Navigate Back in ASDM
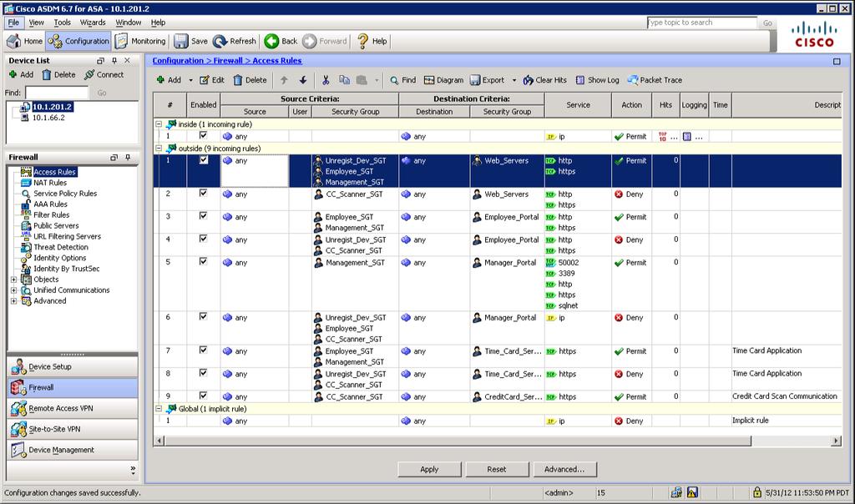Screen dimensions: 855x504 coord(281,41)
